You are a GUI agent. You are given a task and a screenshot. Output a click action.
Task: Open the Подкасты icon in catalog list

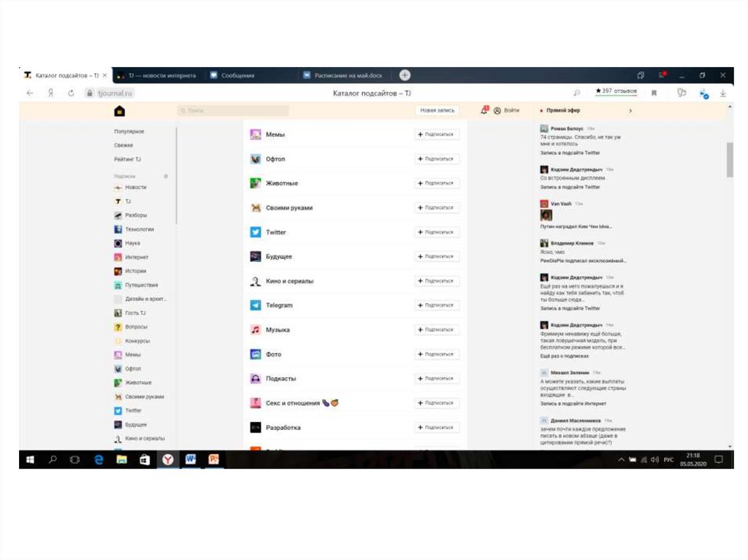256,378
